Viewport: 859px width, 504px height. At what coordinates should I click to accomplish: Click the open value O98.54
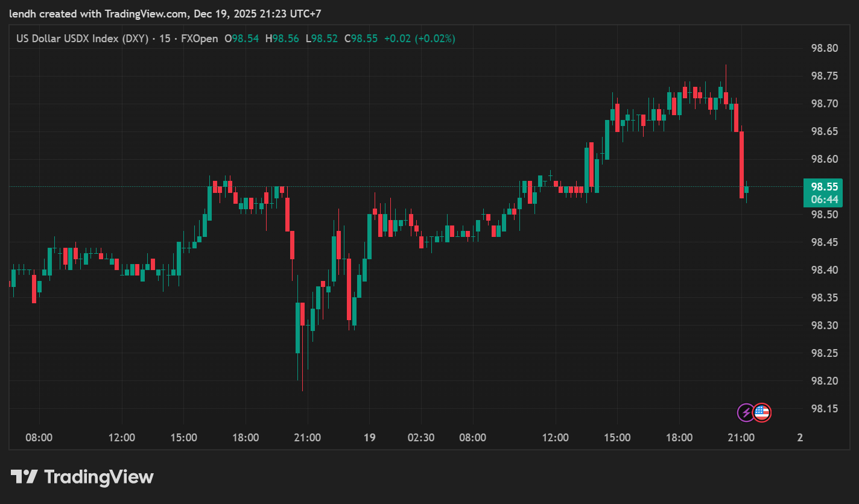[242, 39]
